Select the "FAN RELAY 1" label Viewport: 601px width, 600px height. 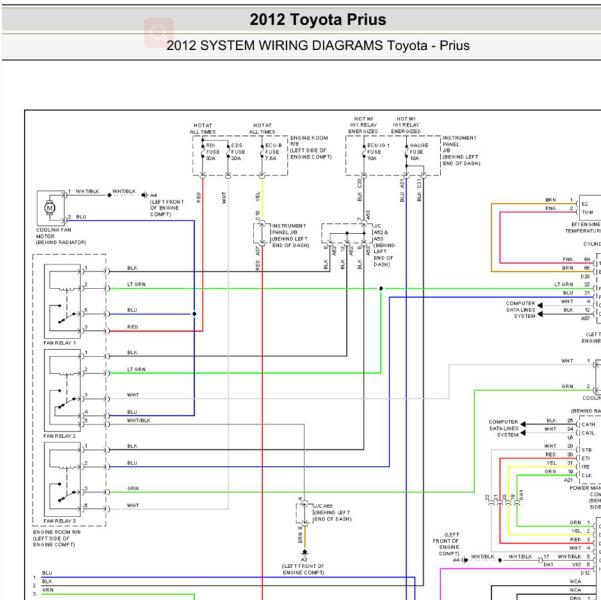tap(59, 343)
